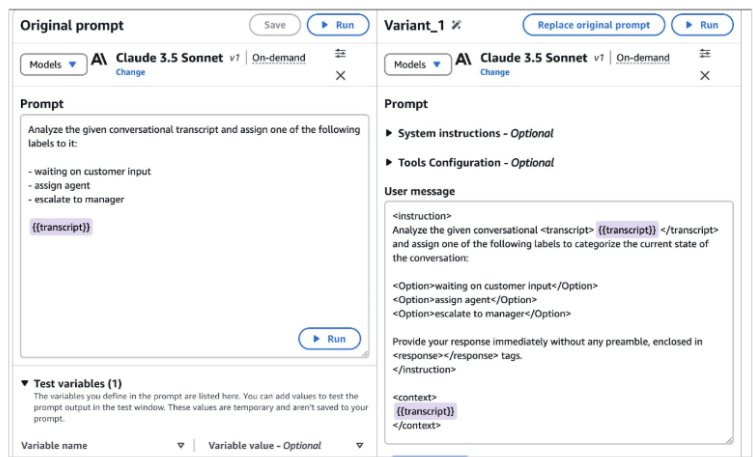Run the Variant_1 prompt from header
Viewport: 753px width, 457px height.
click(x=701, y=25)
